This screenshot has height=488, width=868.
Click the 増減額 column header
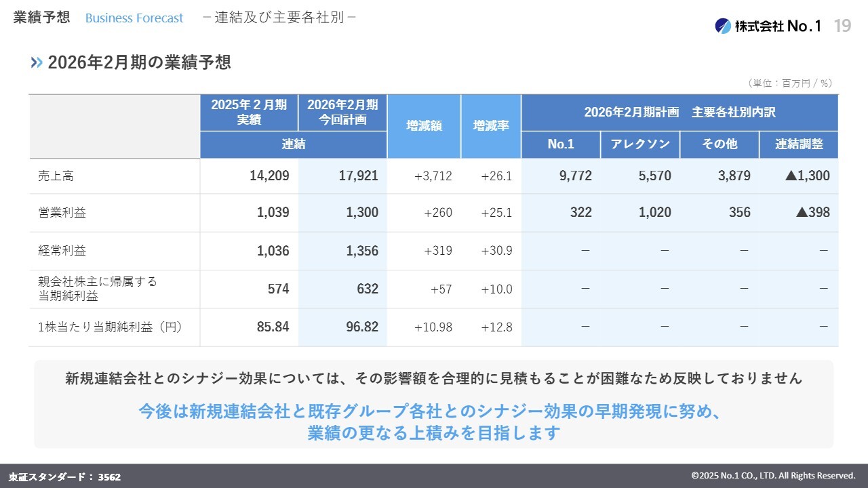pyautogui.click(x=424, y=126)
